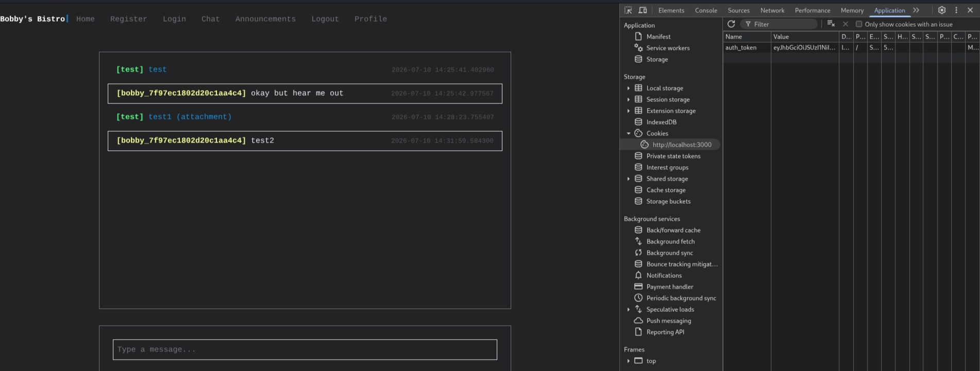980x371 pixels.
Task: Open Back/forward cache service
Action: [673, 230]
